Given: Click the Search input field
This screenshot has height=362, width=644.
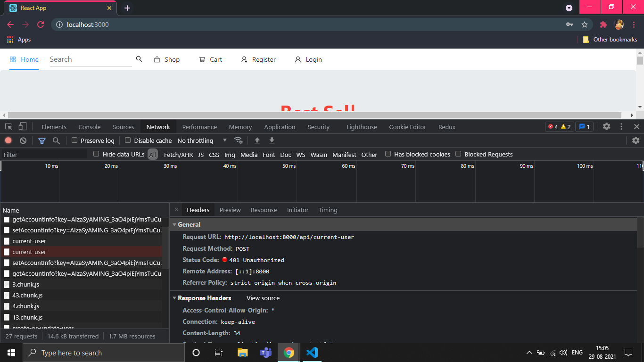Looking at the screenshot, I should point(91,59).
